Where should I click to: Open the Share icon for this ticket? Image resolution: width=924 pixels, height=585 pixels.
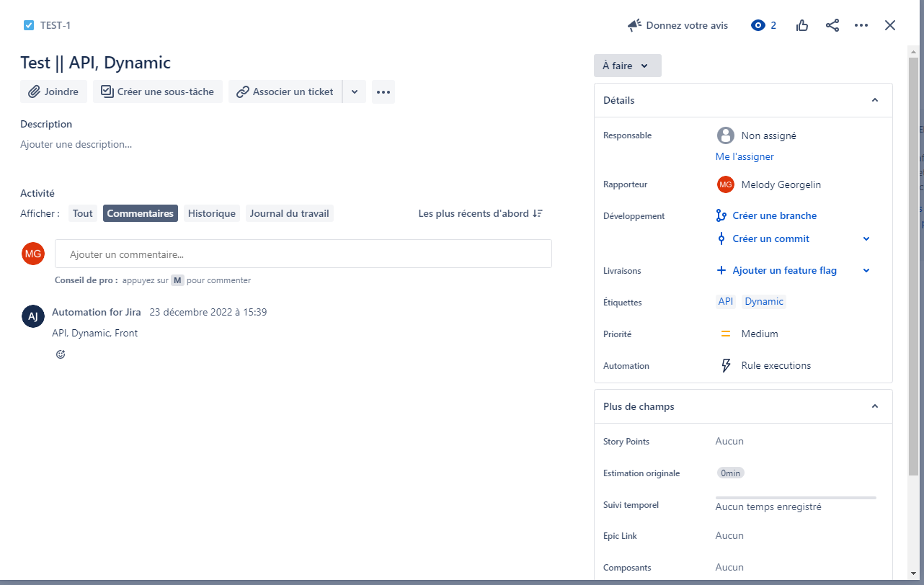832,25
